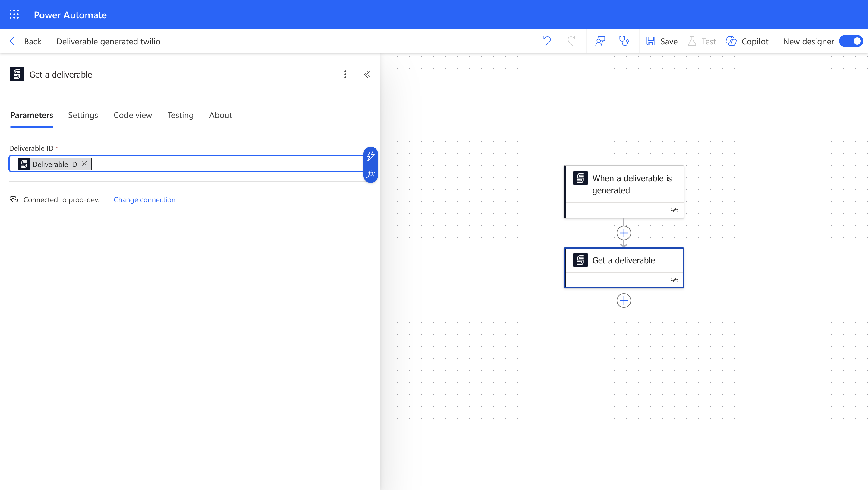Toggle the New designer switch
The width and height of the screenshot is (868, 490).
(x=851, y=41)
